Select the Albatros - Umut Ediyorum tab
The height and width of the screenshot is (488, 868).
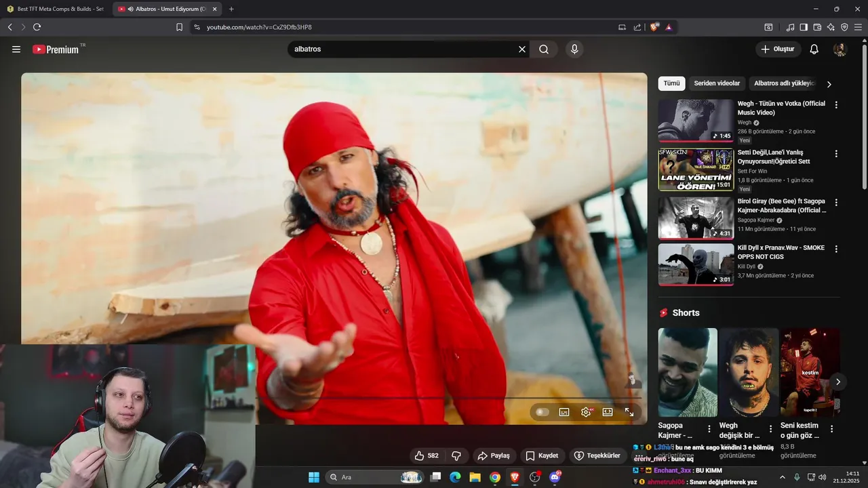click(166, 9)
